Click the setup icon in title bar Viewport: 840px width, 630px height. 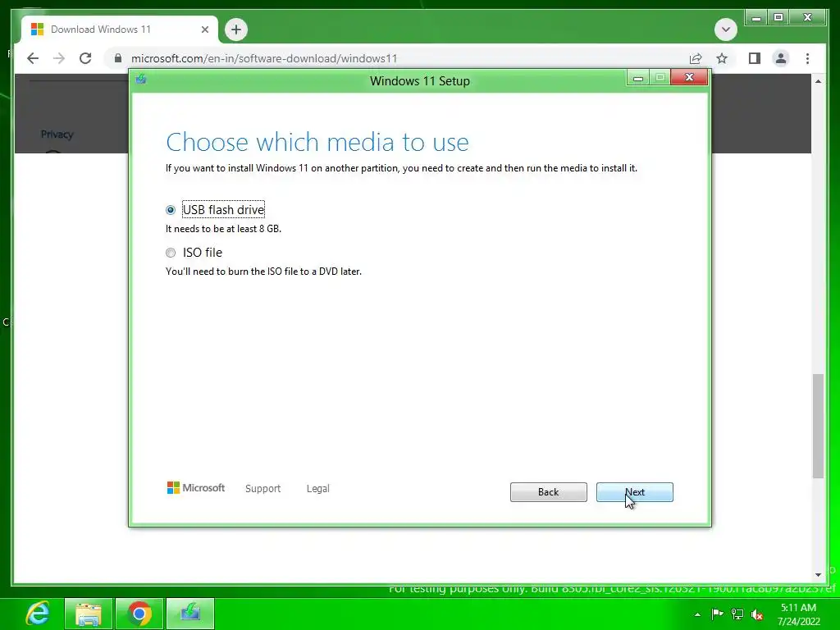pyautogui.click(x=141, y=80)
